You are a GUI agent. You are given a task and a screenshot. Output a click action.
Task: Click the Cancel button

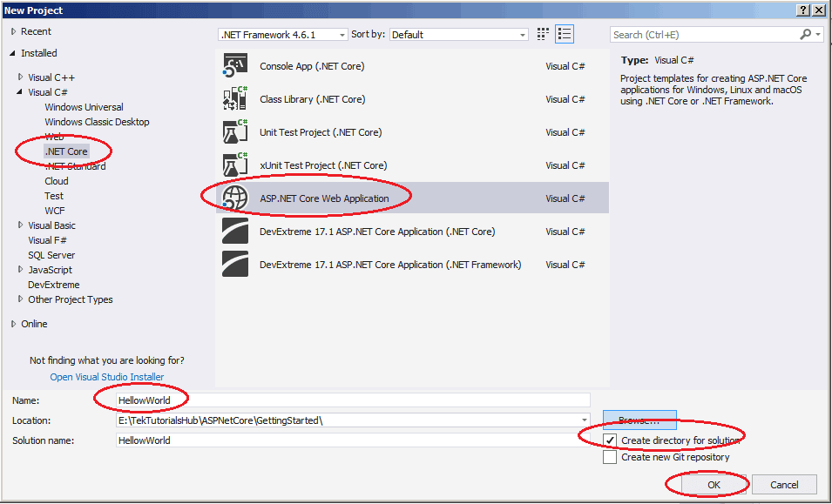pos(784,485)
